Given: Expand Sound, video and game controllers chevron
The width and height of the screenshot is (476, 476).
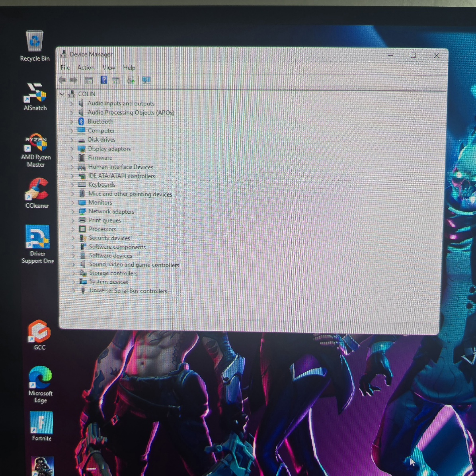Looking at the screenshot, I should point(73,264).
